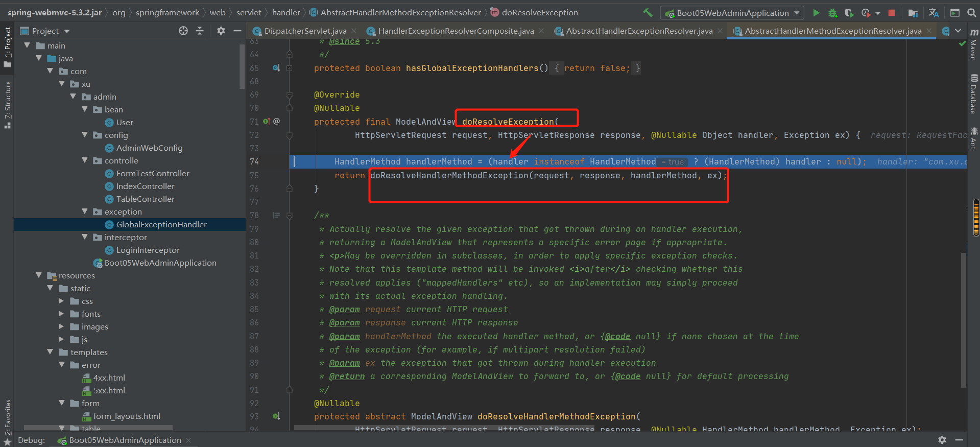980x447 pixels.
Task: Collapse the bean package
Action: point(85,109)
